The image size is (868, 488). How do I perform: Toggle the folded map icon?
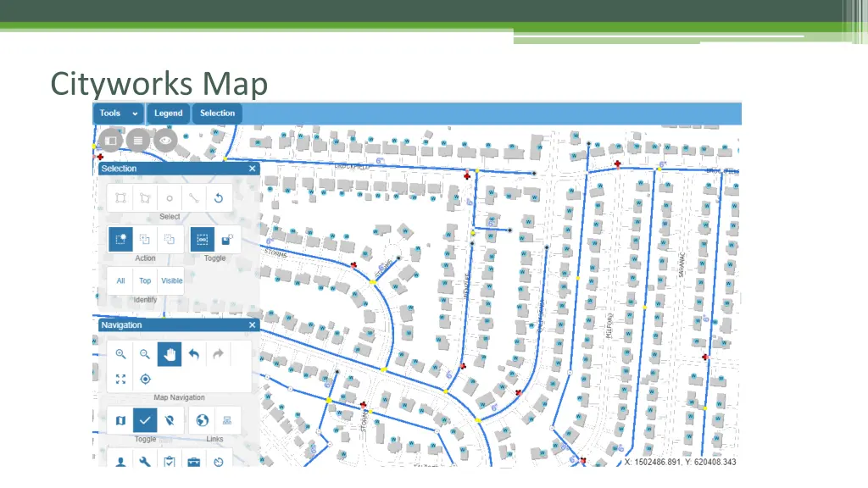click(120, 420)
